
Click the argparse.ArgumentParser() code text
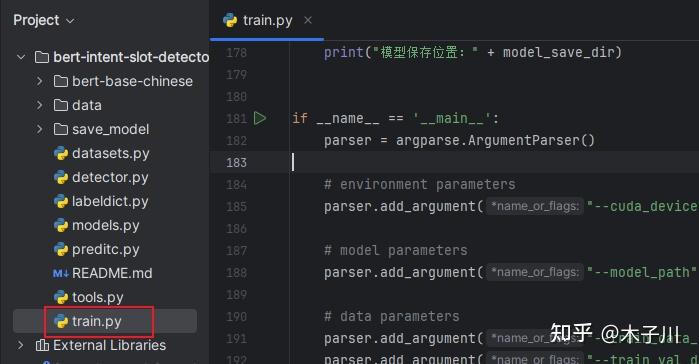coord(495,141)
